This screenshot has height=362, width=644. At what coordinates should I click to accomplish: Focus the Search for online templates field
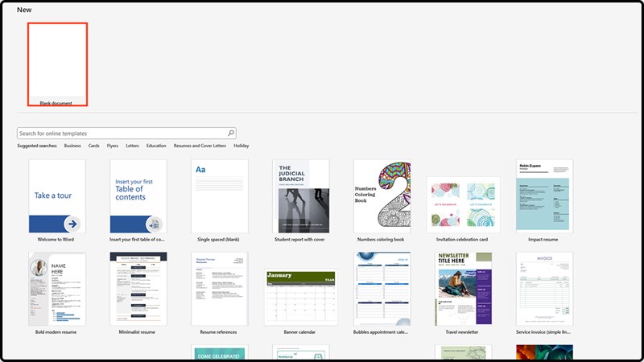126,133
